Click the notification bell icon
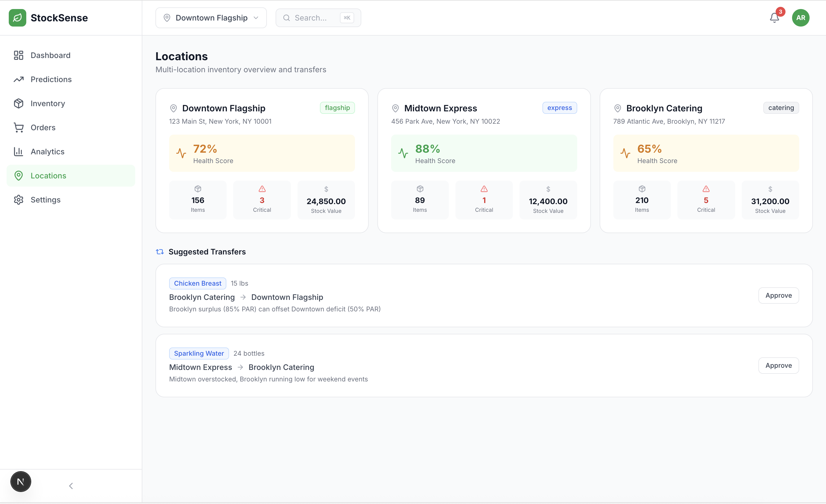 tap(774, 18)
